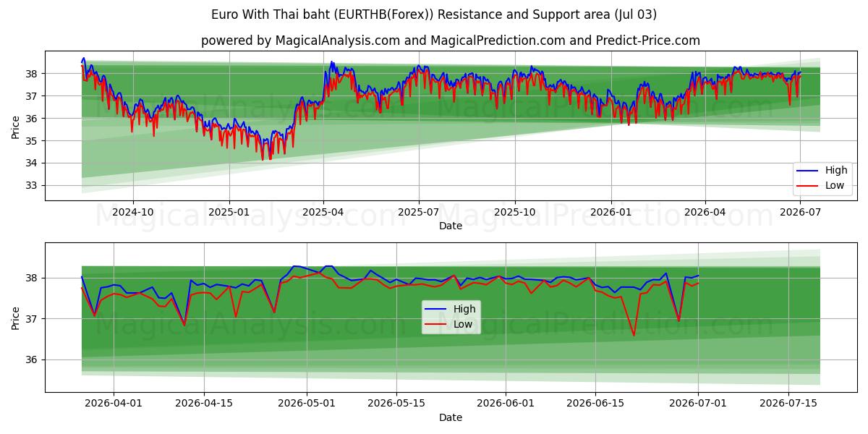
Task: Click the 2024-10 date tick label
Action: point(133,213)
